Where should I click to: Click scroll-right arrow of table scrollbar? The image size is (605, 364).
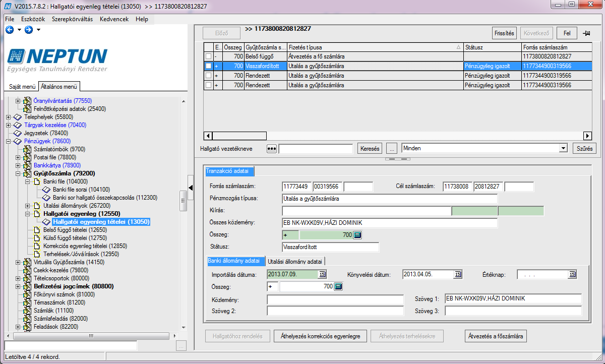click(x=587, y=136)
